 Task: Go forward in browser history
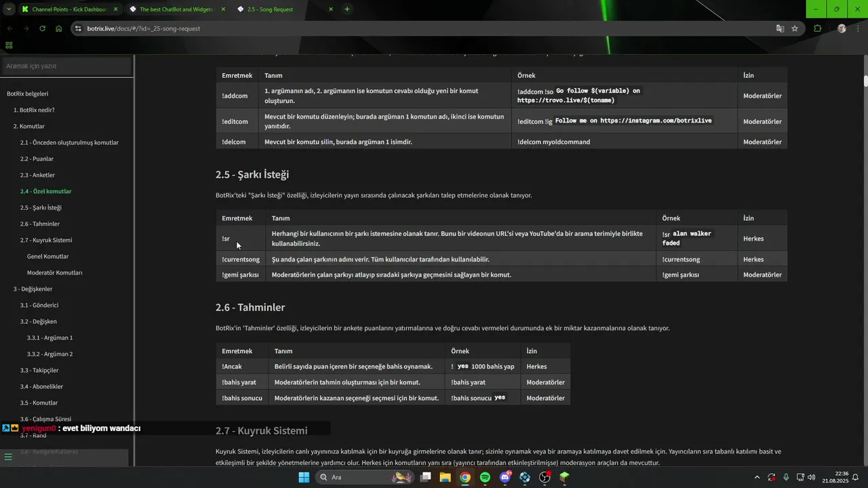coord(26,28)
